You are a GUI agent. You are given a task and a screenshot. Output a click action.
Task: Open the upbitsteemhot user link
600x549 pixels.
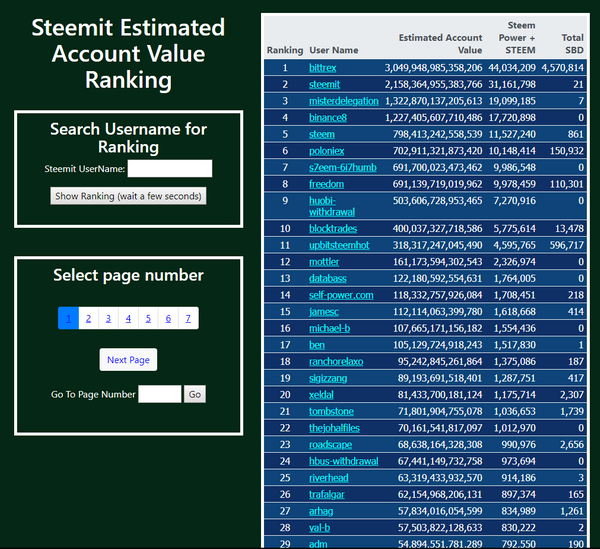pyautogui.click(x=339, y=245)
